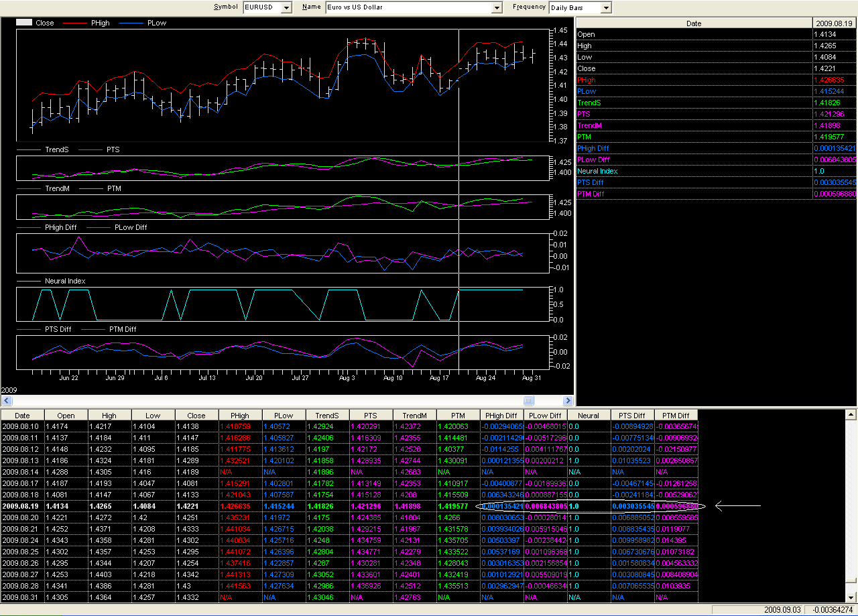Click the Date header in the side panel
Screen dimensions: 858x616
(x=694, y=23)
